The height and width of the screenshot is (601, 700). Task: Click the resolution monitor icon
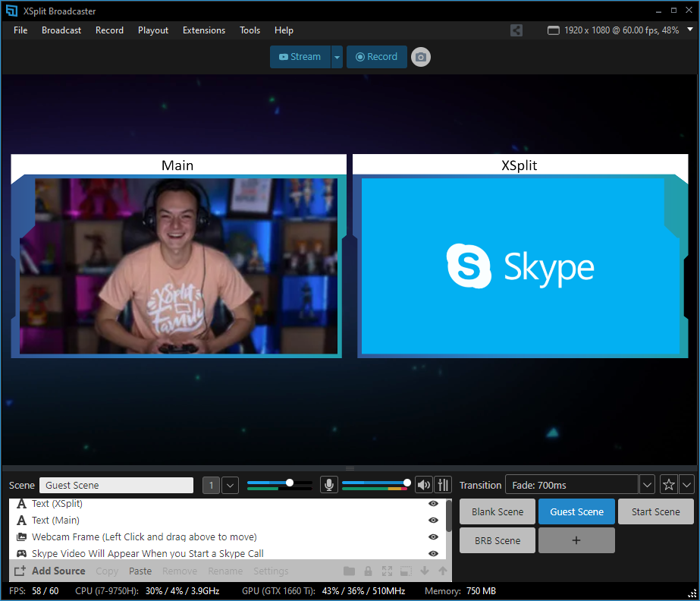click(553, 30)
